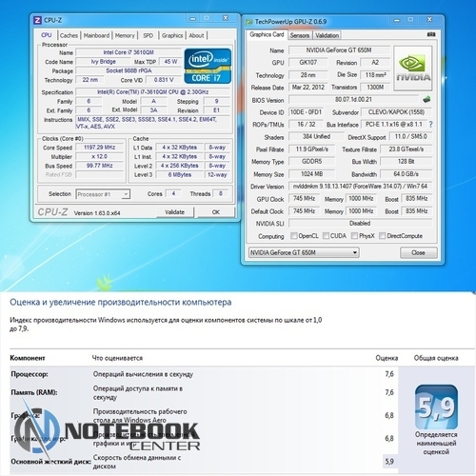Click the BIOS save chip icon in GPU-Z
Viewport: 476px width, 476px height.
pos(426,100)
